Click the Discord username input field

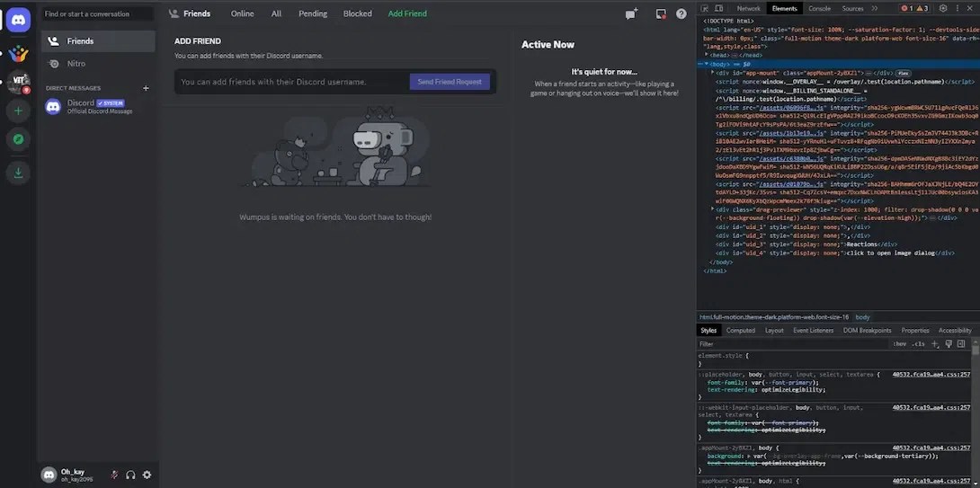pyautogui.click(x=291, y=82)
